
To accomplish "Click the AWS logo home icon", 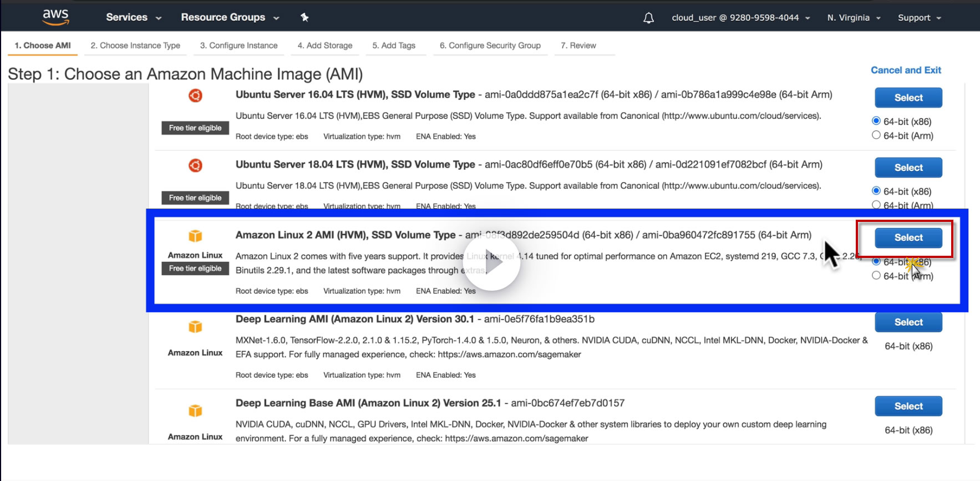I will [55, 17].
